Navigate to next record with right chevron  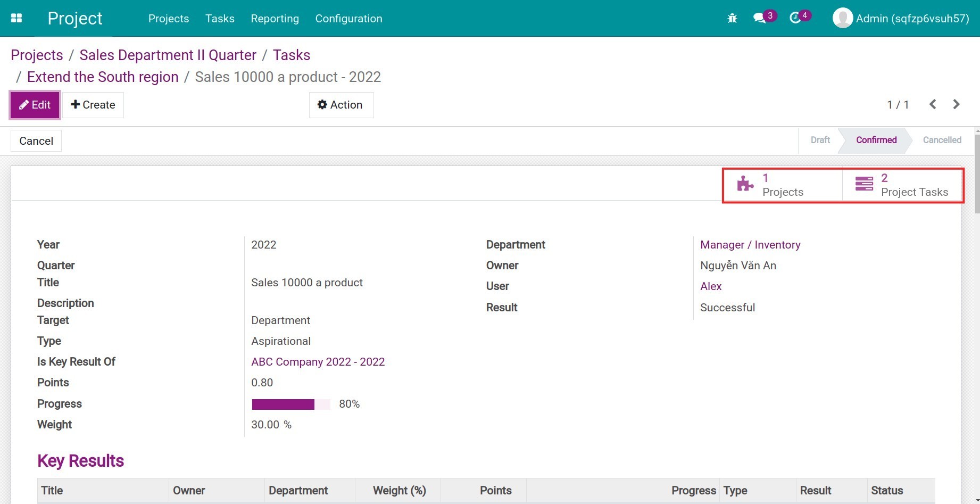(956, 104)
